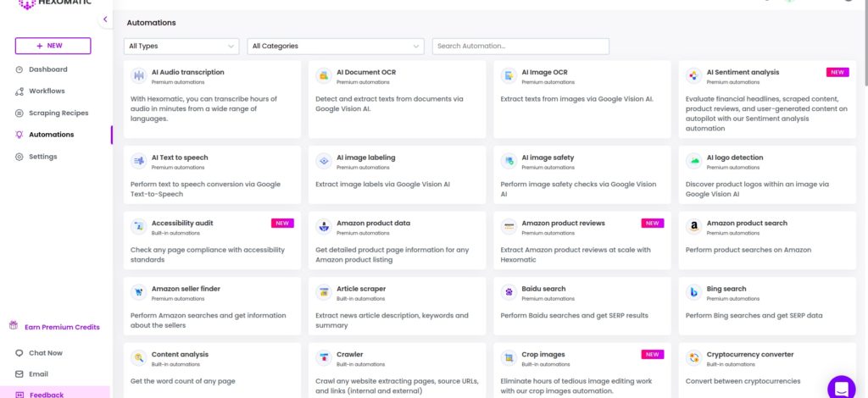Click the Feedback menu item
This screenshot has width=868, height=398.
47,395
